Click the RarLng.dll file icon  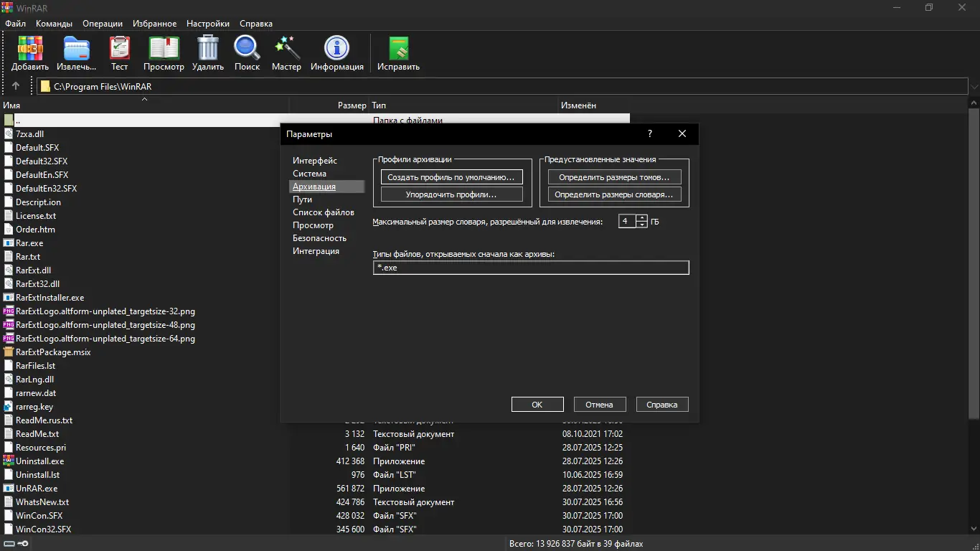(9, 380)
